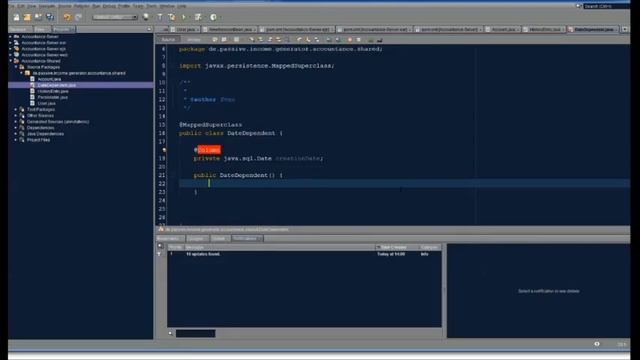The width and height of the screenshot is (640, 360).
Task: Expand the Accountance-Server project node
Action: point(11,37)
